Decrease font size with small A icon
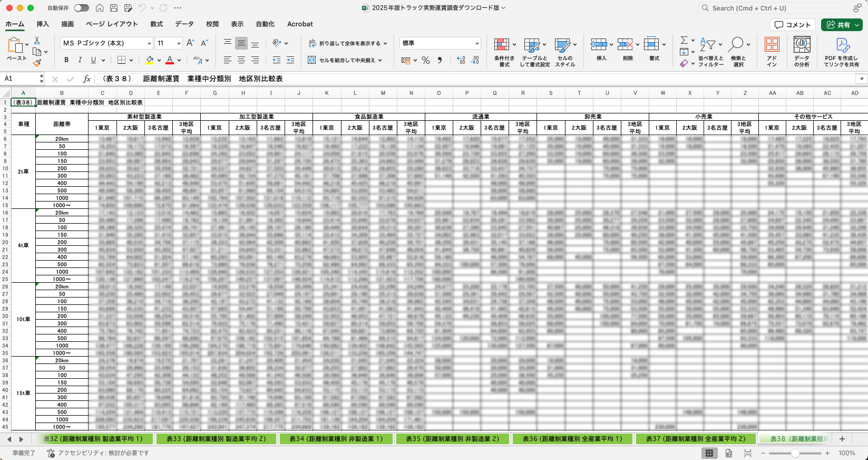The height and width of the screenshot is (460, 868). pos(204,43)
